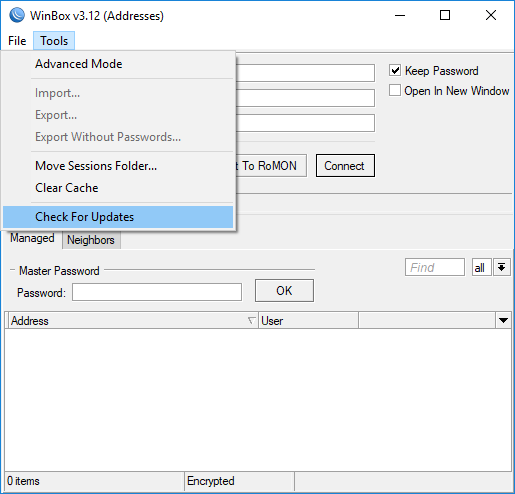Open the 'all' filter dropdown
This screenshot has height=494, width=515.
click(x=482, y=267)
